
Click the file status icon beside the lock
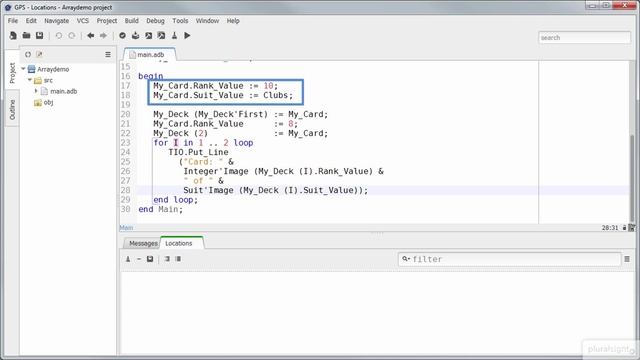pyautogui.click(x=631, y=228)
